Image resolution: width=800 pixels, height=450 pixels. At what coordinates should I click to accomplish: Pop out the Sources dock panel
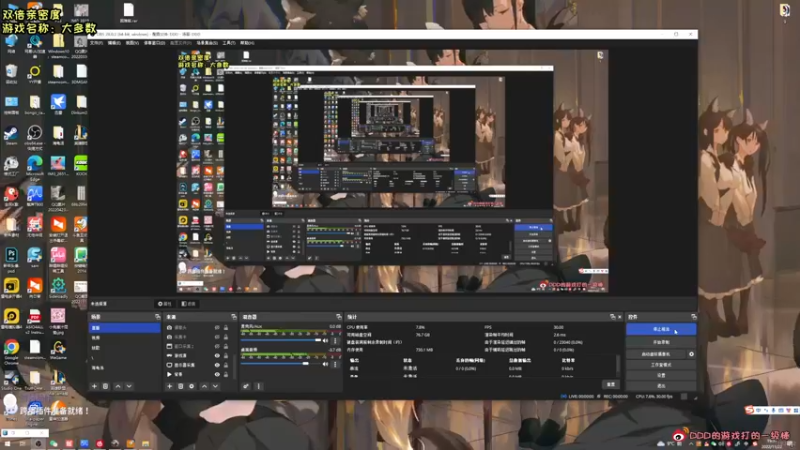(234, 317)
